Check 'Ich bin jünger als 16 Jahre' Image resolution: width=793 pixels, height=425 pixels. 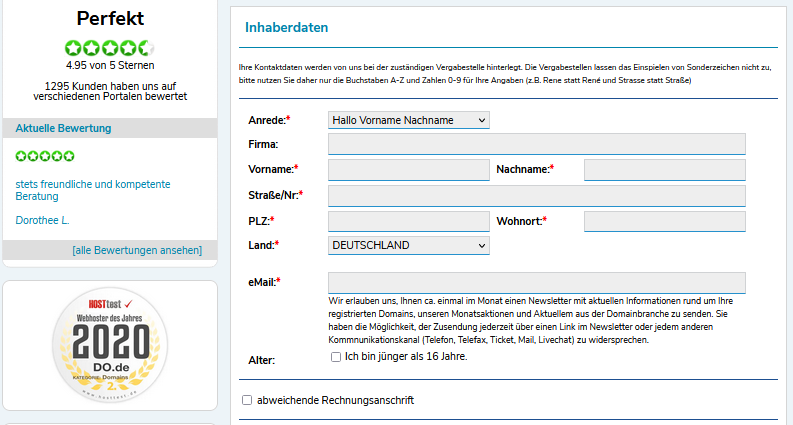(x=336, y=357)
